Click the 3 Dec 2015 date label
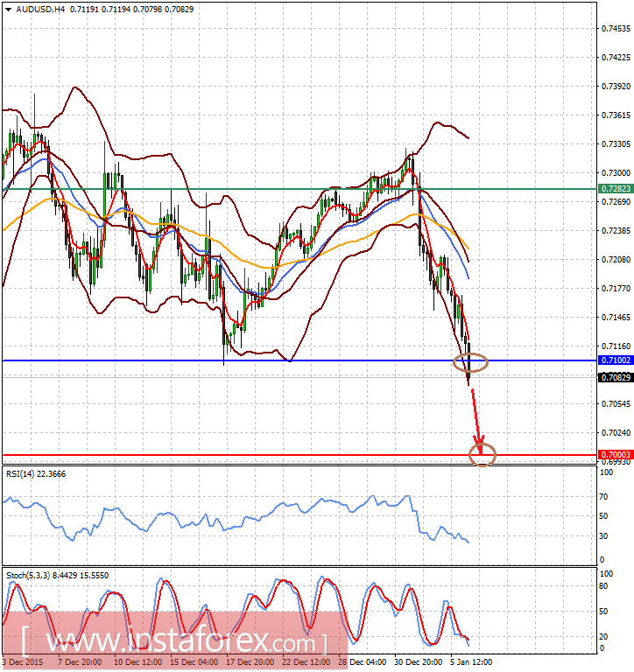 tap(23, 661)
